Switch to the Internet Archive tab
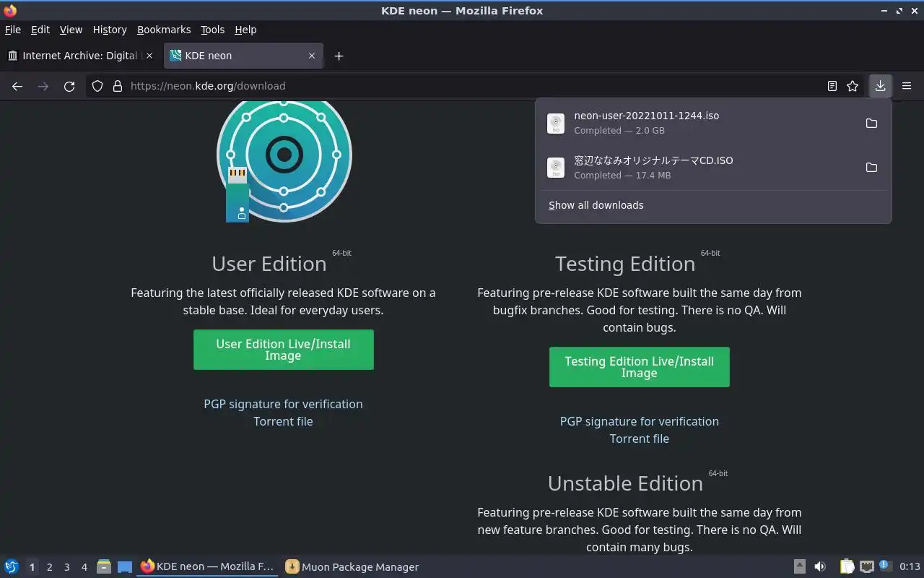Image resolution: width=924 pixels, height=578 pixels. pos(81,56)
